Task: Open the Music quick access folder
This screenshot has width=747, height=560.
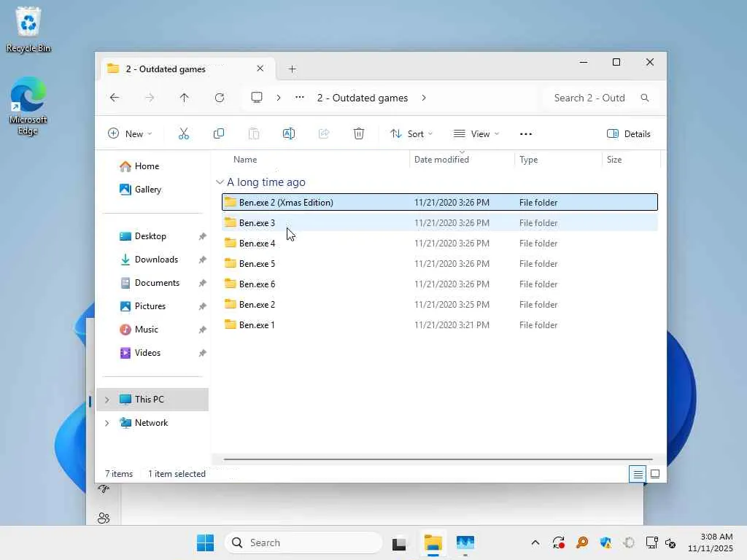Action: (139, 330)
